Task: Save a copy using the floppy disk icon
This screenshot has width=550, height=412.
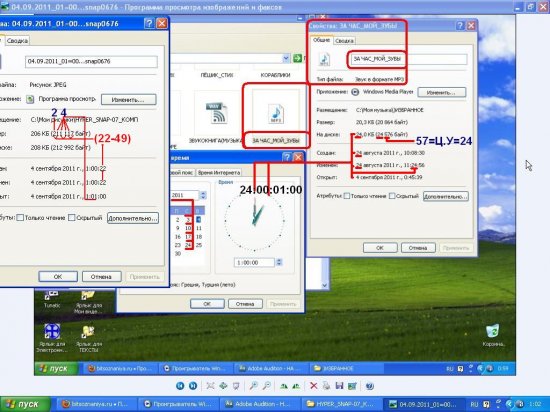Action: [339, 386]
